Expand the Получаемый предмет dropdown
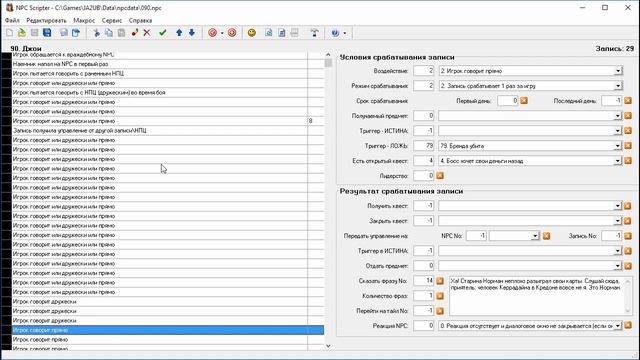This screenshot has height=360, width=640. (x=618, y=116)
